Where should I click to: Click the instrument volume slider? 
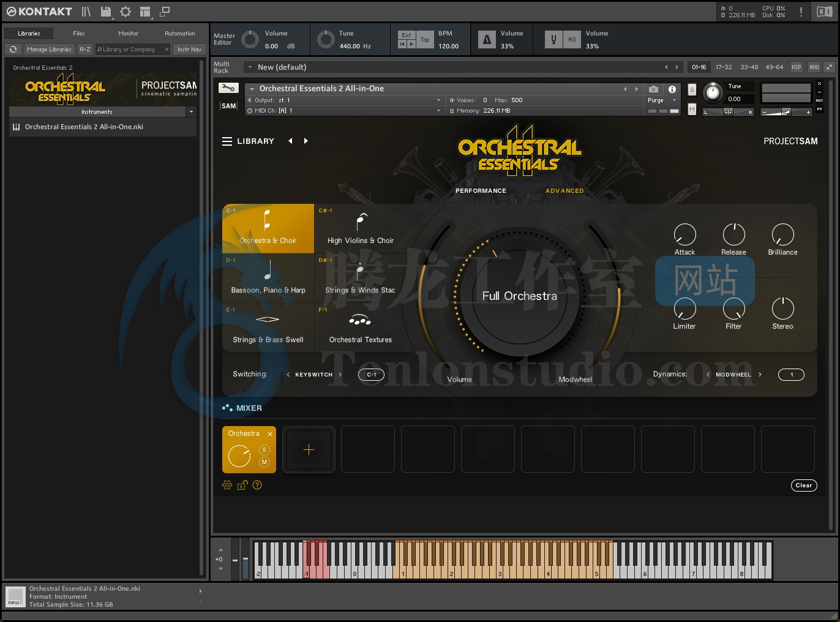(x=786, y=112)
